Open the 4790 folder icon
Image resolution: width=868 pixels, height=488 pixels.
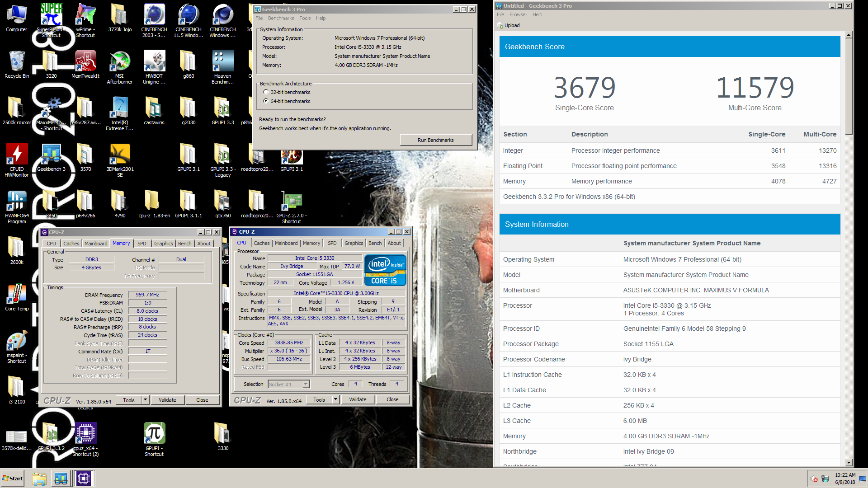click(x=120, y=204)
